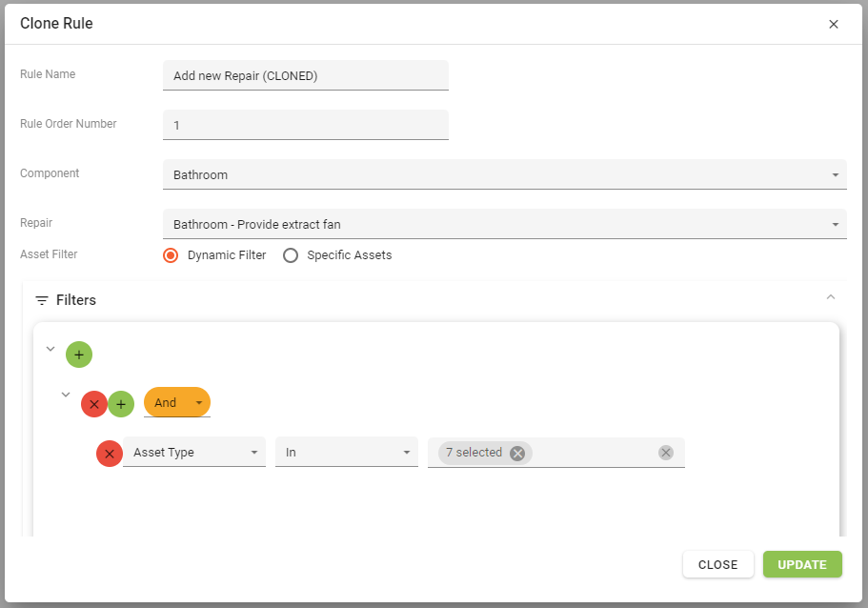The width and height of the screenshot is (868, 608).
Task: Click the Filters list icon
Action: (42, 300)
